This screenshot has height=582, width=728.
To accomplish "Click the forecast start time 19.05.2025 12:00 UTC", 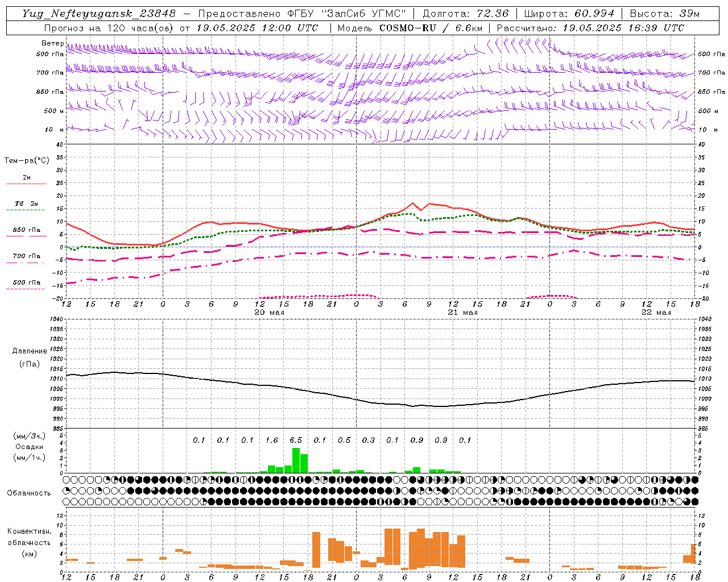I will [x=257, y=28].
